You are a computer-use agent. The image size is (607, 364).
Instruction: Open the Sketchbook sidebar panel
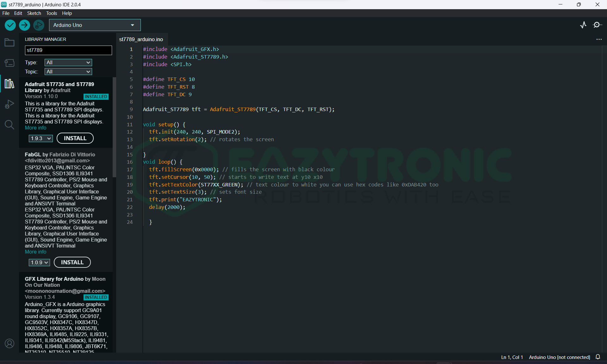coord(9,42)
